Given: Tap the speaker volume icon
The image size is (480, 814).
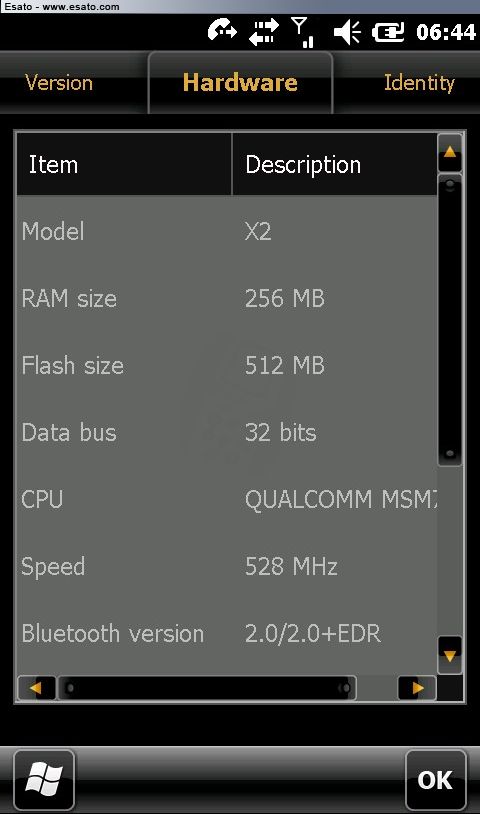Looking at the screenshot, I should (347, 32).
